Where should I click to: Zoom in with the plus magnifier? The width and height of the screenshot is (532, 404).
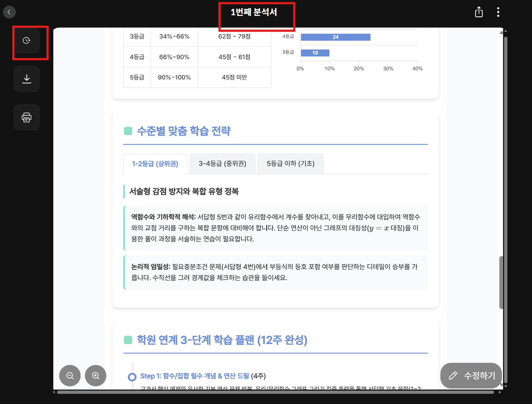(96, 376)
